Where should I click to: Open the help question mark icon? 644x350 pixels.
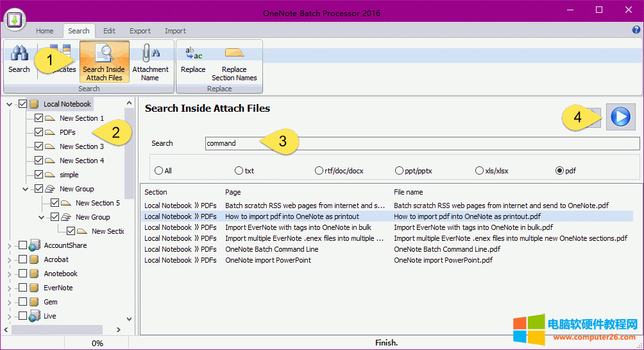point(636,30)
